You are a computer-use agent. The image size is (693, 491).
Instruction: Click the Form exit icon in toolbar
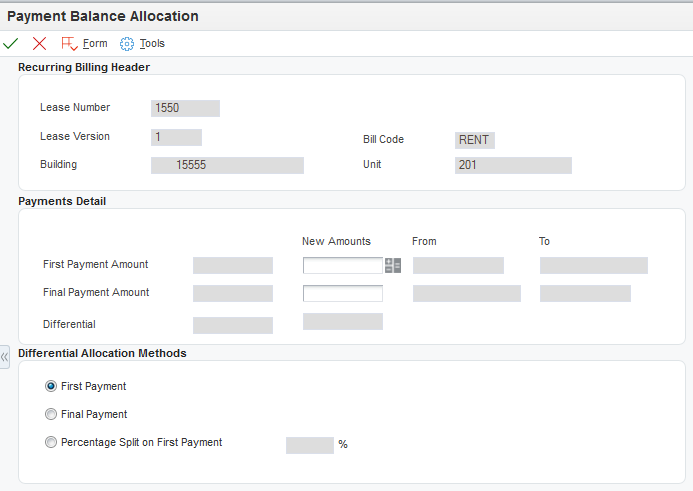click(x=69, y=44)
